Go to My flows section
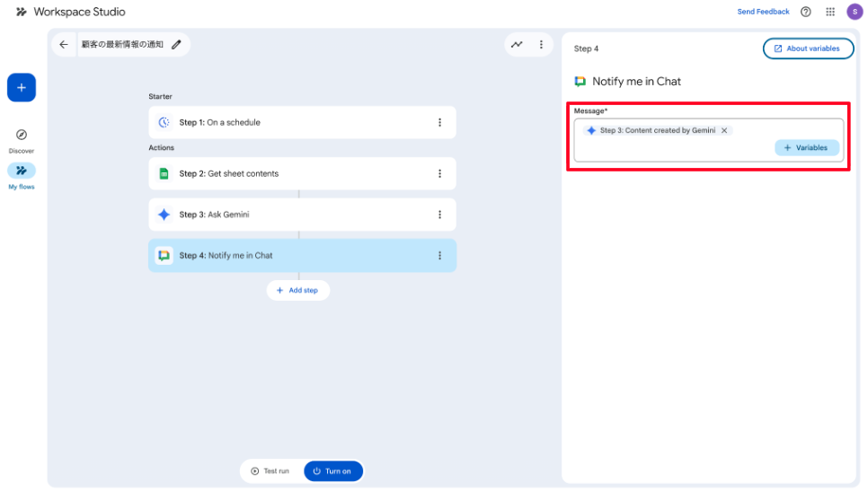This screenshot has height=492, width=868. click(x=22, y=171)
